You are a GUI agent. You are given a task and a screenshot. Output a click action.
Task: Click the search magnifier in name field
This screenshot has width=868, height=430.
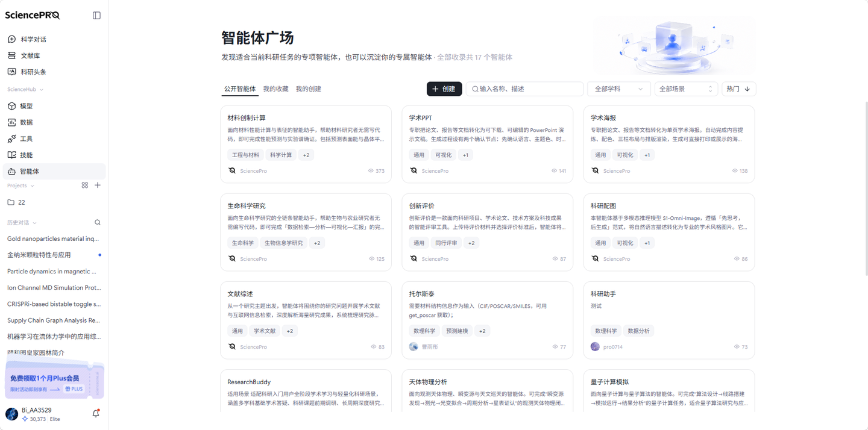pyautogui.click(x=475, y=89)
